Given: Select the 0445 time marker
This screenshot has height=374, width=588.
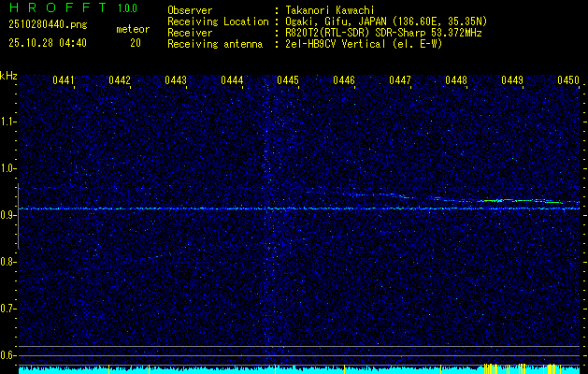Looking at the screenshot, I should point(288,81).
